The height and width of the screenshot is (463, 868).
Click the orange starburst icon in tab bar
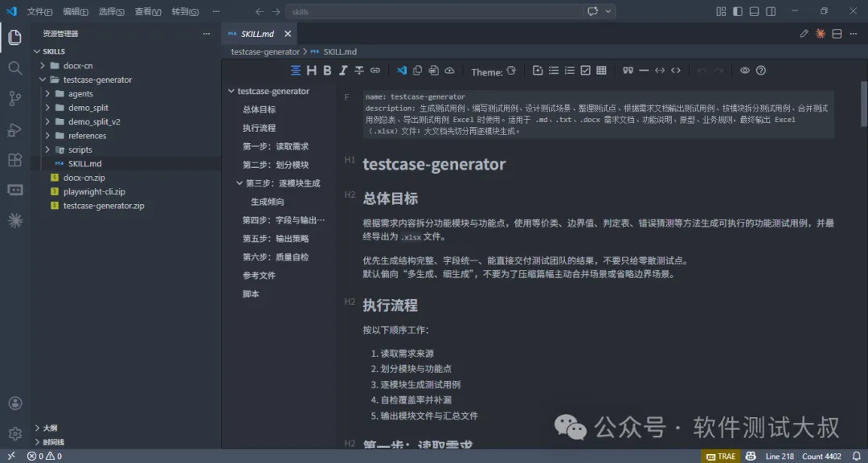coord(821,34)
